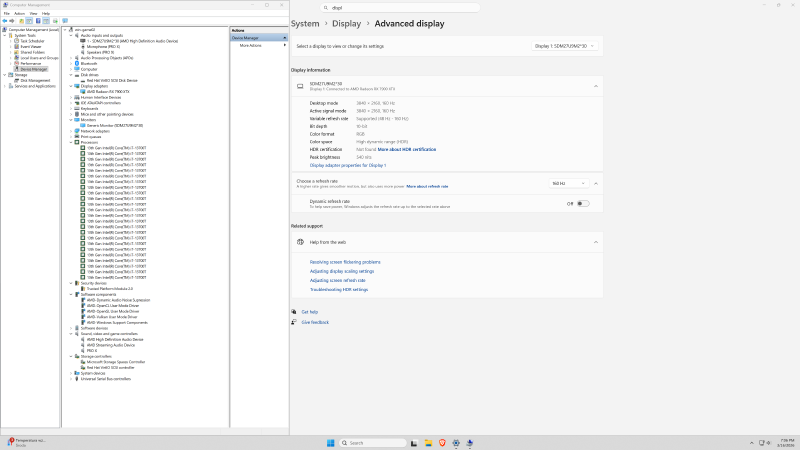Open the Action menu
The height and width of the screenshot is (450, 800).
coord(19,13)
